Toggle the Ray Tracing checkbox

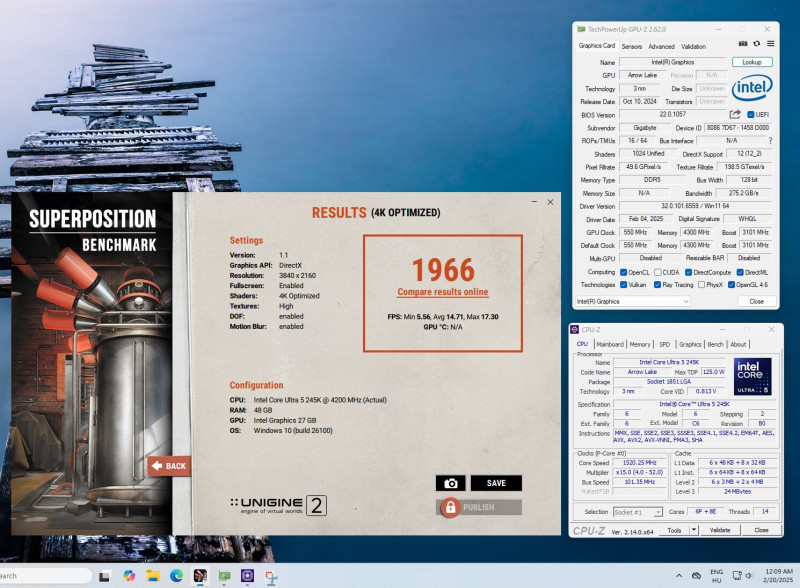tap(657, 284)
